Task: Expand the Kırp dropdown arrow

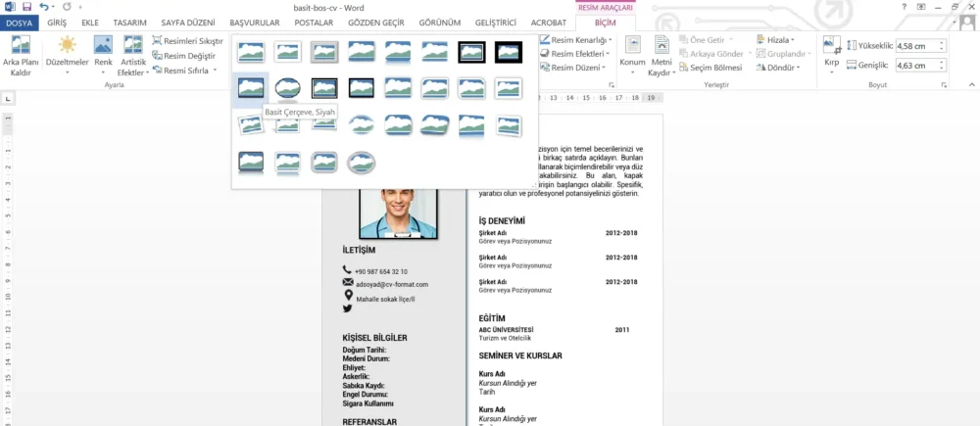Action: pyautogui.click(x=832, y=71)
